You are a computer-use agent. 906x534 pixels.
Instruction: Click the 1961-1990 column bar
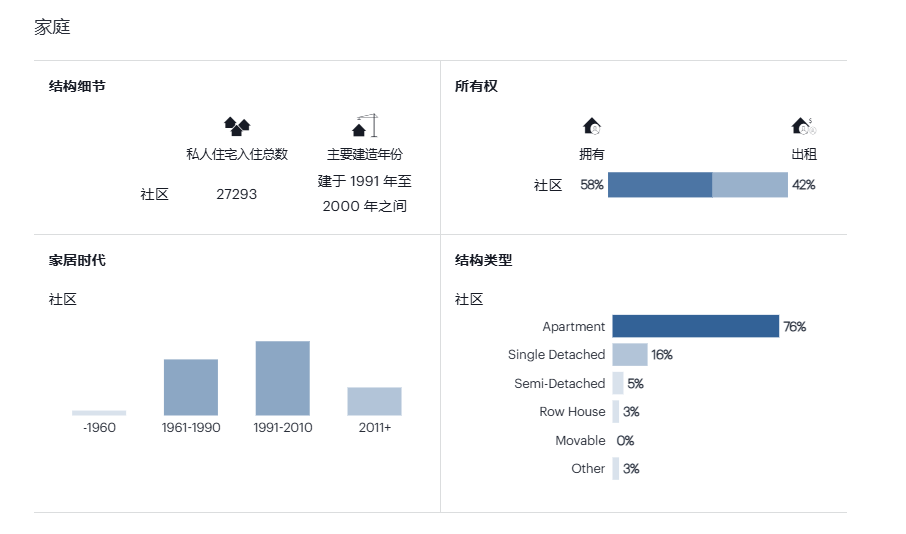191,387
